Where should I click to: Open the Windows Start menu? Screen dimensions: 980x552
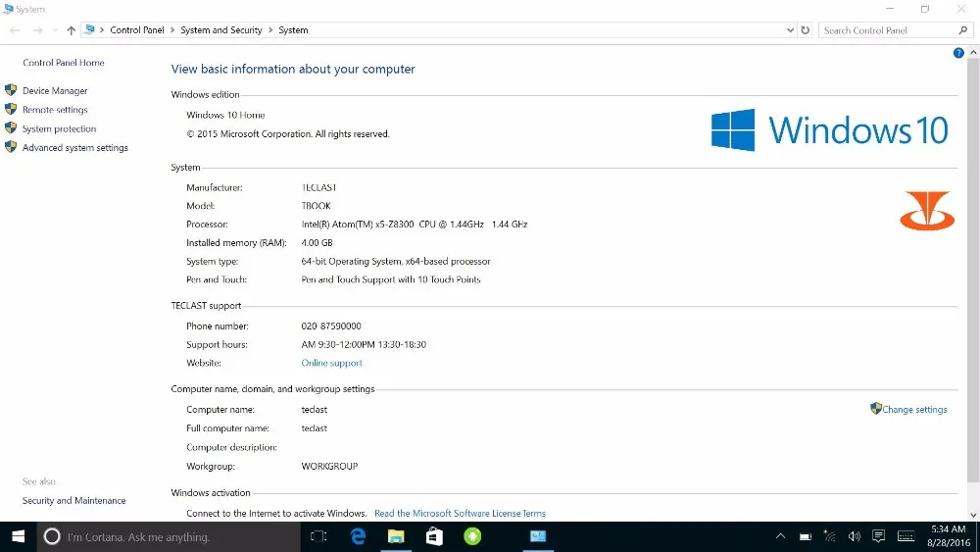[x=18, y=537]
